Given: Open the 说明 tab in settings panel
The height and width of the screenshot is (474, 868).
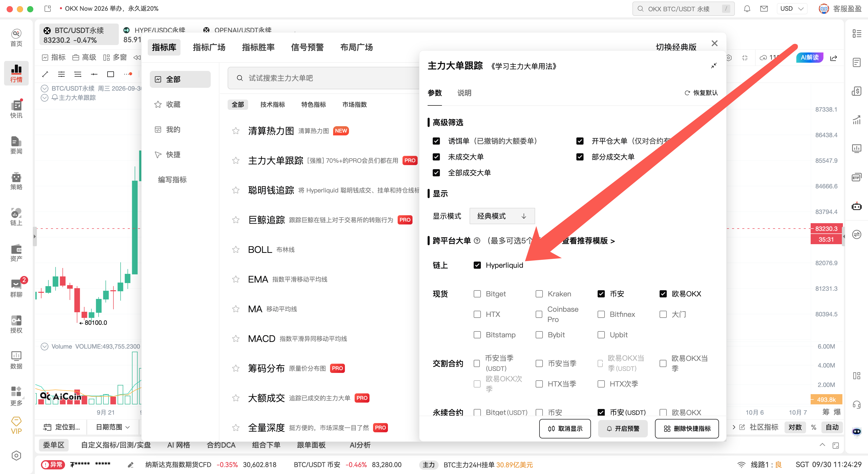Looking at the screenshot, I should 464,93.
